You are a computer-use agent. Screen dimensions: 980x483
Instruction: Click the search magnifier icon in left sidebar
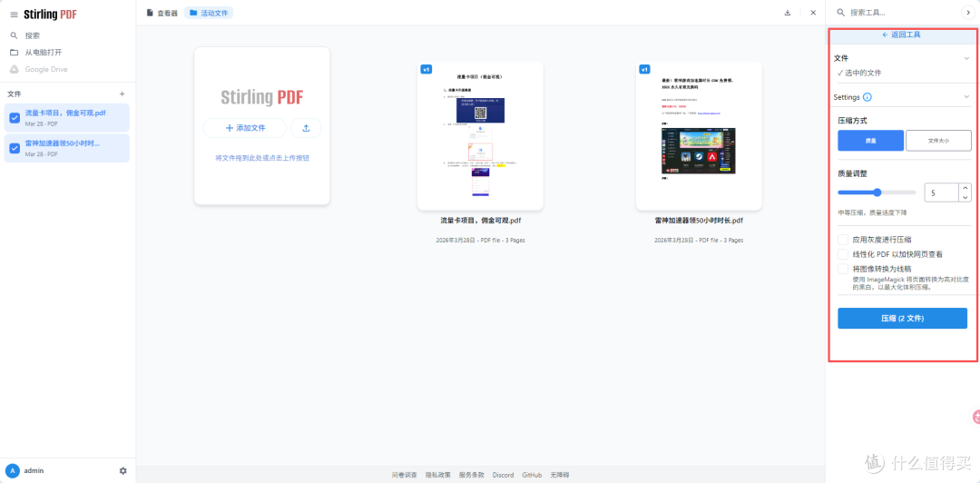[x=14, y=35]
